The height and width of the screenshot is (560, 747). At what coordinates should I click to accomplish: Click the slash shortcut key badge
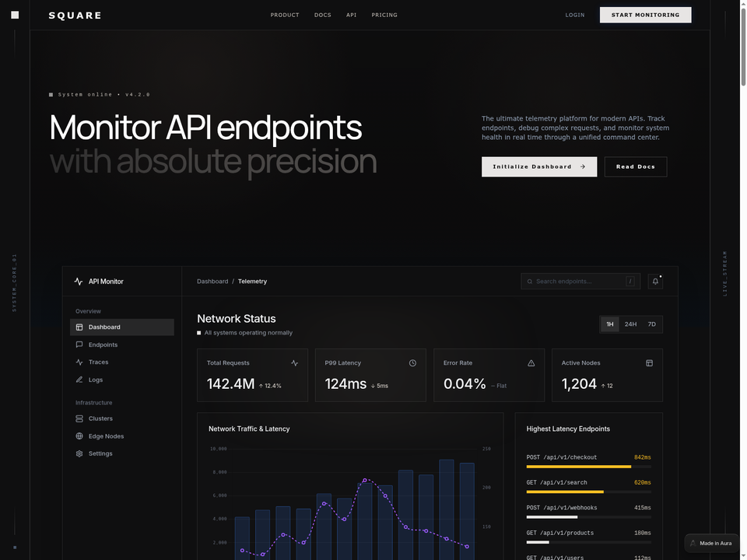coord(630,282)
